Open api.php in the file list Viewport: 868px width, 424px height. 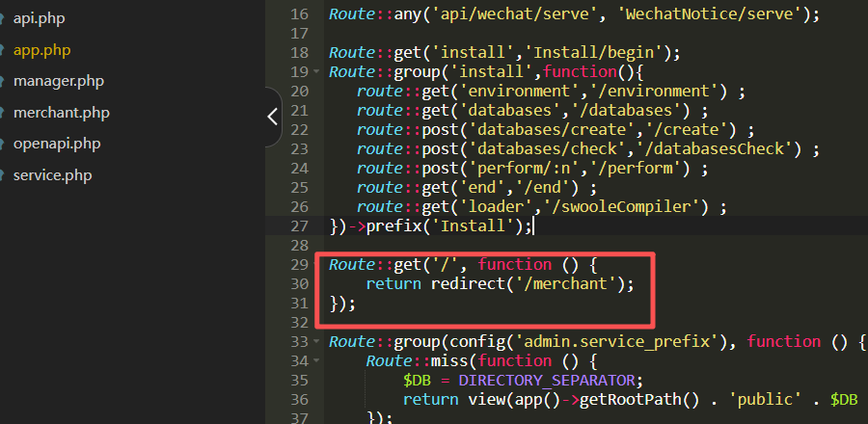point(39,19)
